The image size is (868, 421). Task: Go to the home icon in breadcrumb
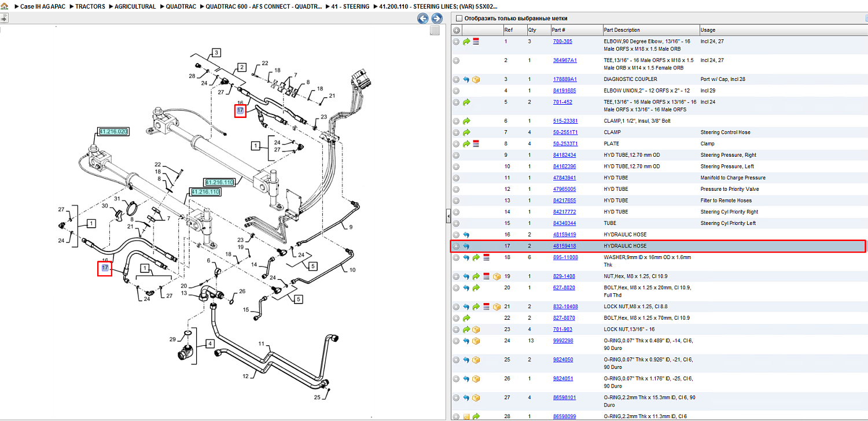click(x=5, y=6)
